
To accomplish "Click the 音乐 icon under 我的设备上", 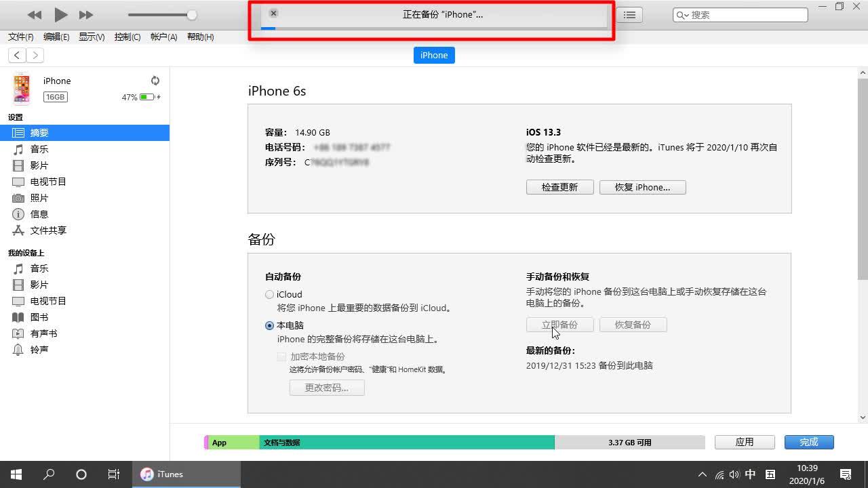I will coord(18,268).
